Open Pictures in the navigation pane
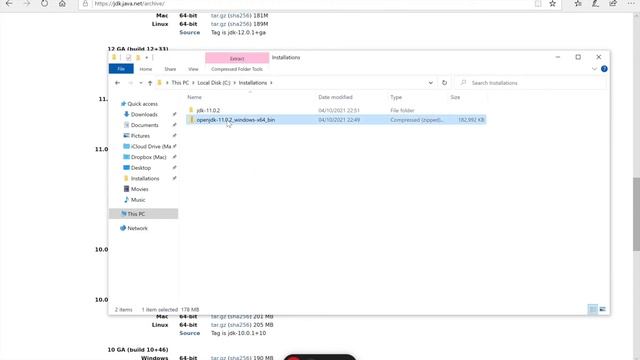The image size is (640, 360). (x=140, y=136)
